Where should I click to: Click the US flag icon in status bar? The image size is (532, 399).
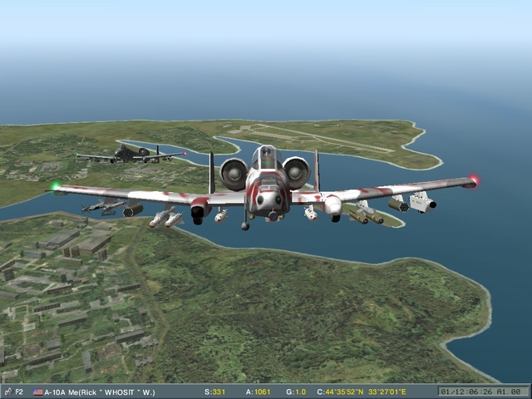click(x=38, y=392)
